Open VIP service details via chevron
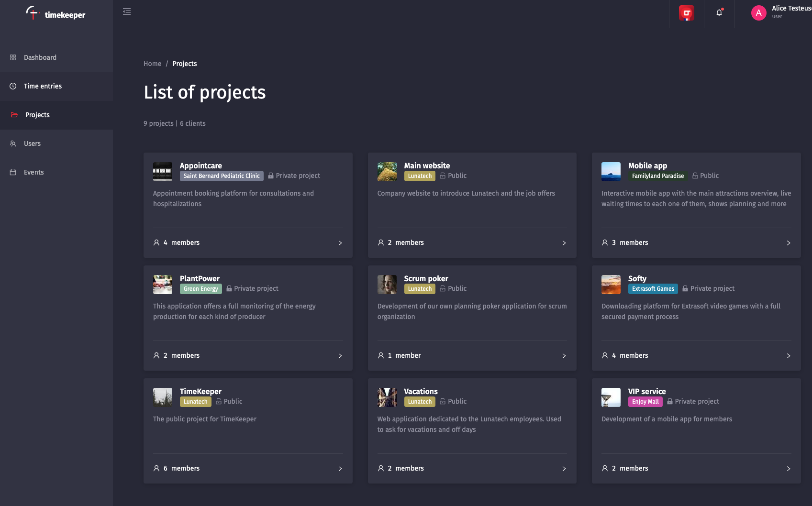Image resolution: width=812 pixels, height=506 pixels. click(789, 469)
